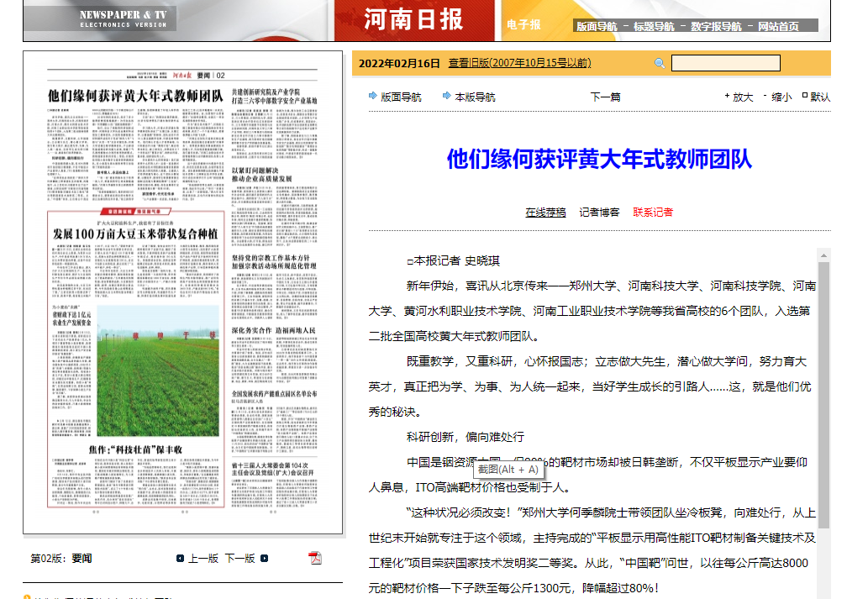Click the 河南日报 logo banner
868x599 pixels.
[413, 20]
